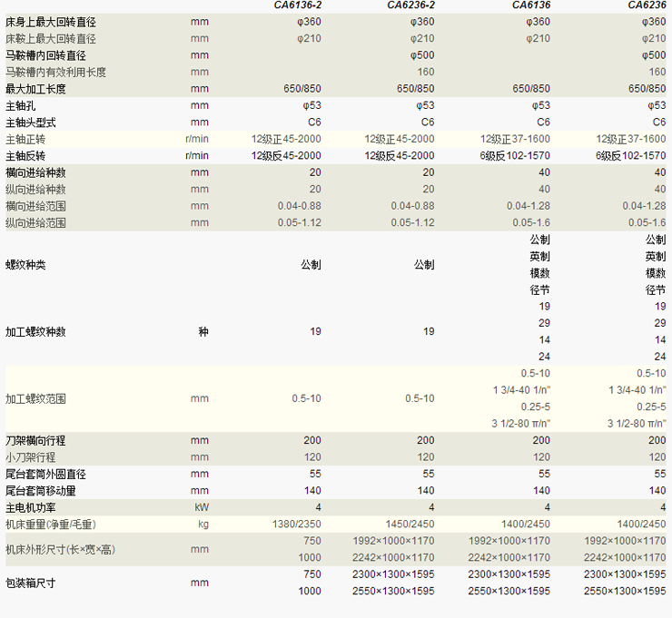Click 公制 thread type under CA6136-2

pos(311,265)
